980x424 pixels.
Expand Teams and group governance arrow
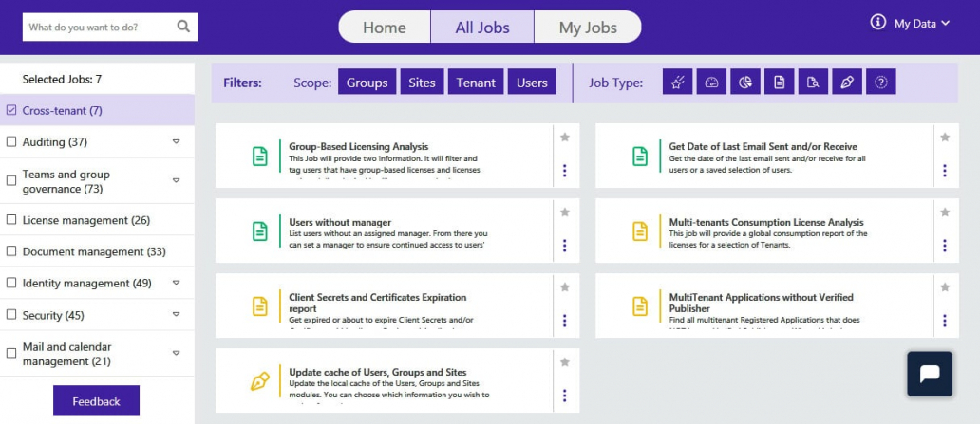pyautogui.click(x=177, y=180)
